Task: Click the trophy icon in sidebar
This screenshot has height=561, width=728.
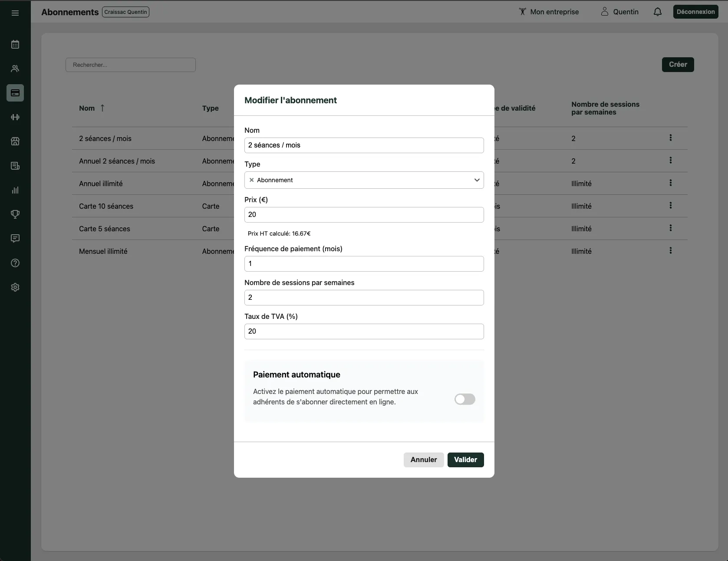Action: (15, 214)
